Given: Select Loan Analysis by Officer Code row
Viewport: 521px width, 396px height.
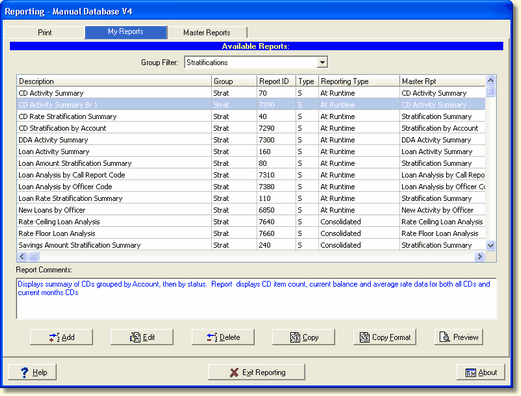Looking at the screenshot, I should 251,187.
